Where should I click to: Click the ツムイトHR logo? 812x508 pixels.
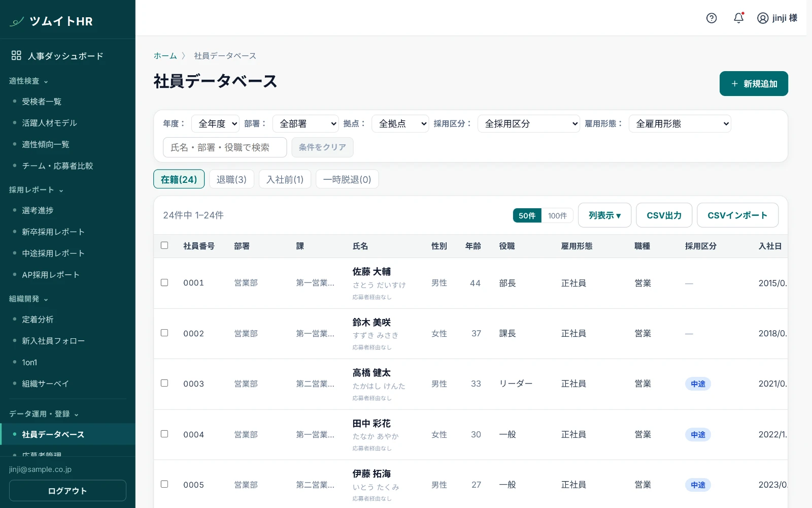click(51, 21)
